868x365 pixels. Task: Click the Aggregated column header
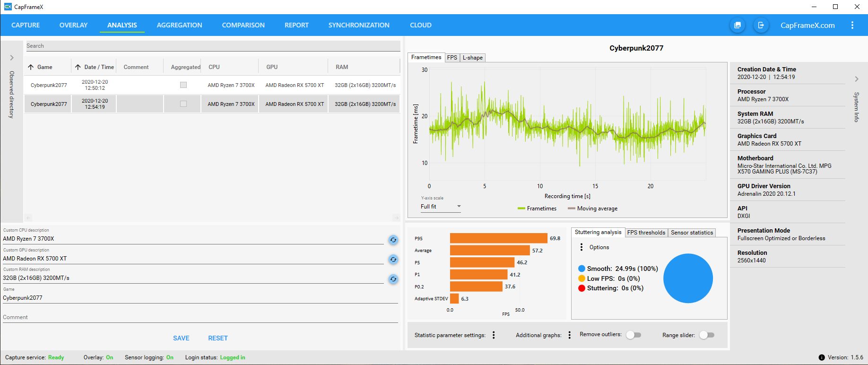pyautogui.click(x=185, y=67)
